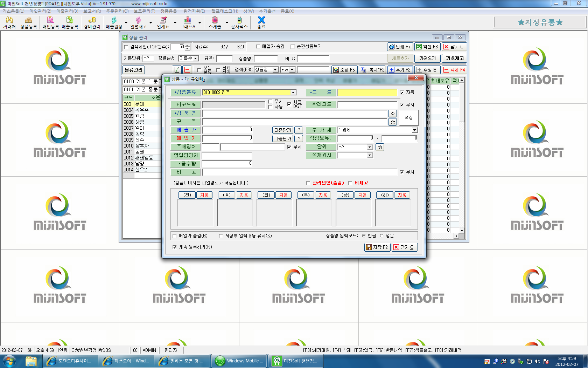Toggle 계속 등록하기(N) checkbox
The image size is (588, 368).
175,247
